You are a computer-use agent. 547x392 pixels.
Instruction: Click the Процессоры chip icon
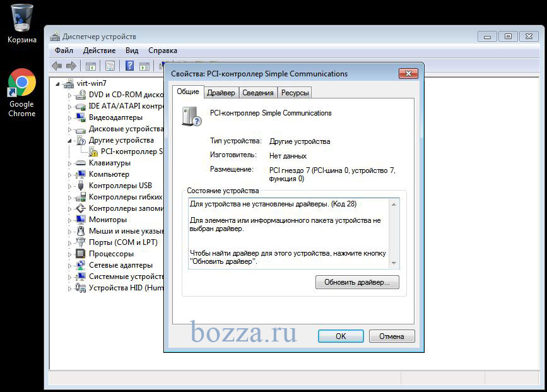coord(80,254)
